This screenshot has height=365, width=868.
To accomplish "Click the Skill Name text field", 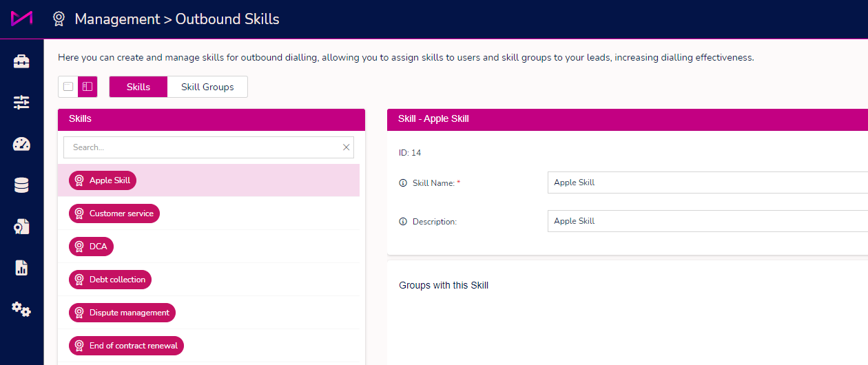I will click(x=707, y=182).
